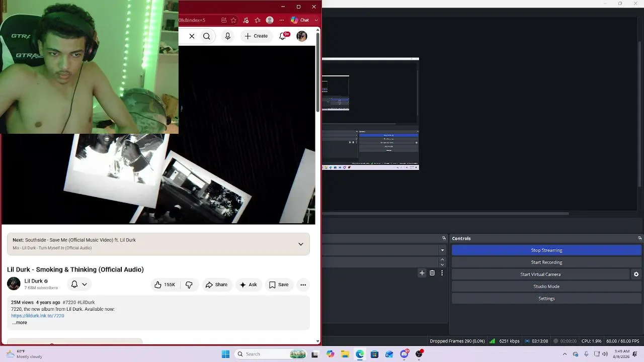Open the subscription notification bell dropdown
The image size is (644, 362).
(79, 285)
